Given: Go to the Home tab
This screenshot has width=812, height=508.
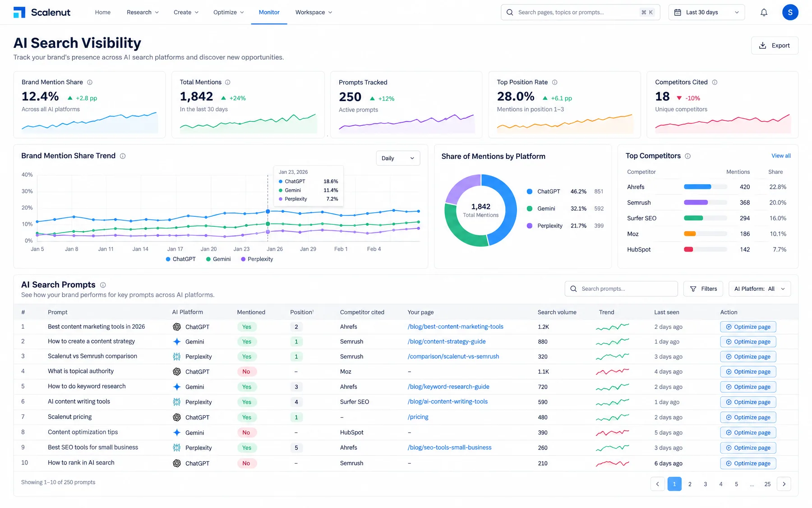Looking at the screenshot, I should (103, 12).
